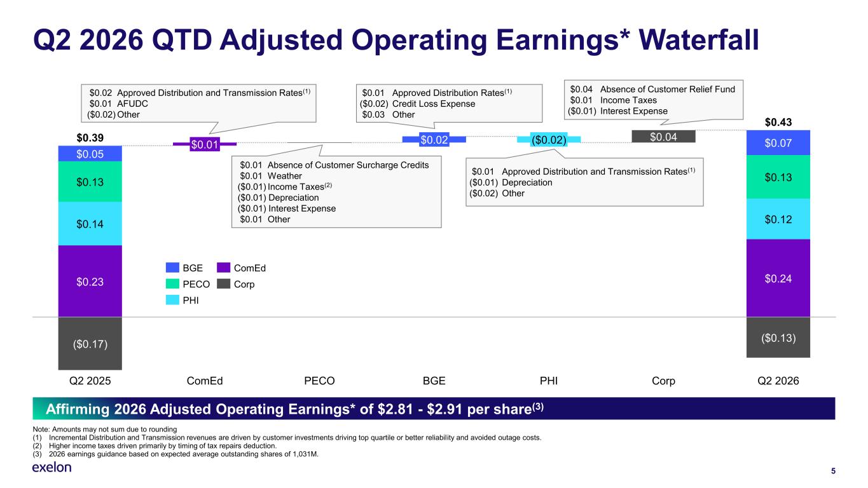Select the $0.14 PHI segment of the Q2 2025 bar
The height and width of the screenshot is (488, 868).
pos(90,223)
